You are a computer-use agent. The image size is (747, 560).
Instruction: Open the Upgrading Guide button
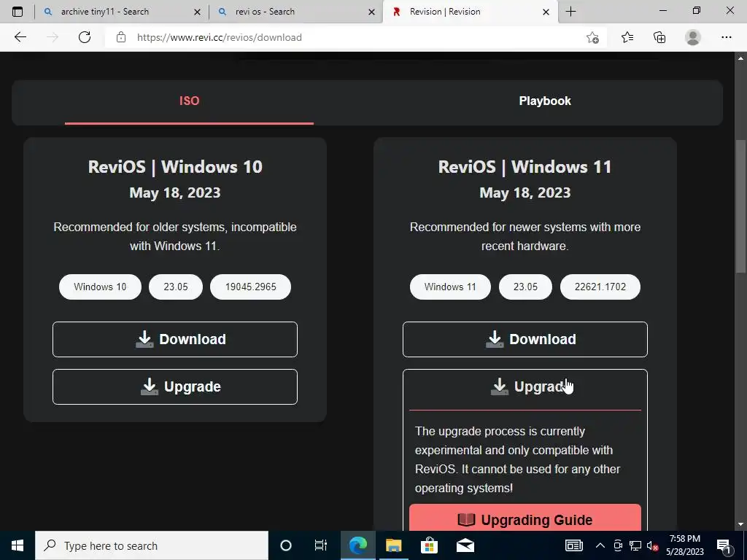point(525,518)
